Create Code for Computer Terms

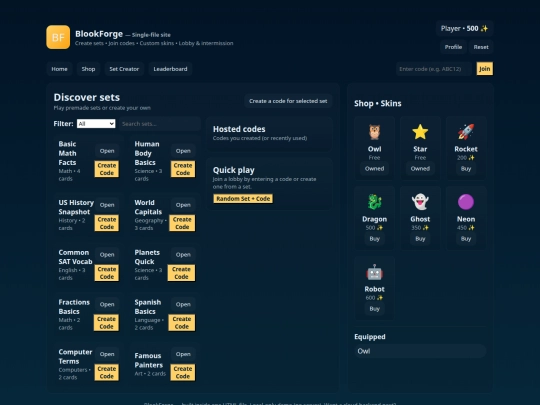pyautogui.click(x=107, y=372)
